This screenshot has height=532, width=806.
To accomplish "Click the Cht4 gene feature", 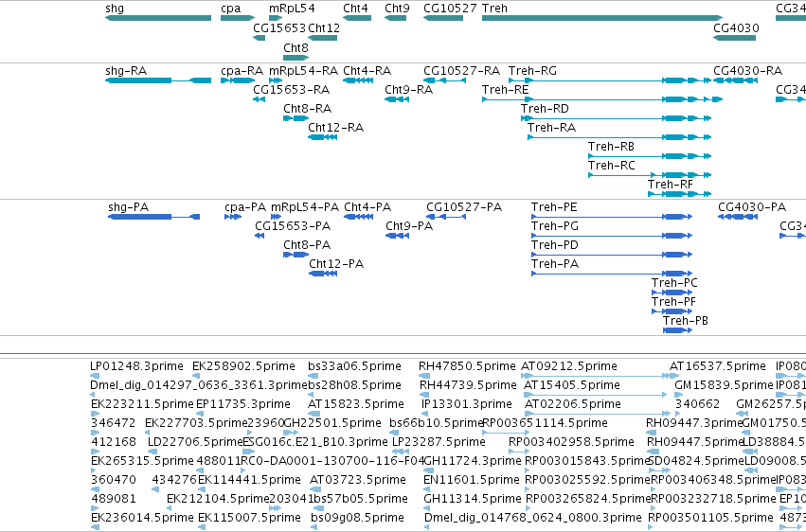I will click(x=357, y=18).
